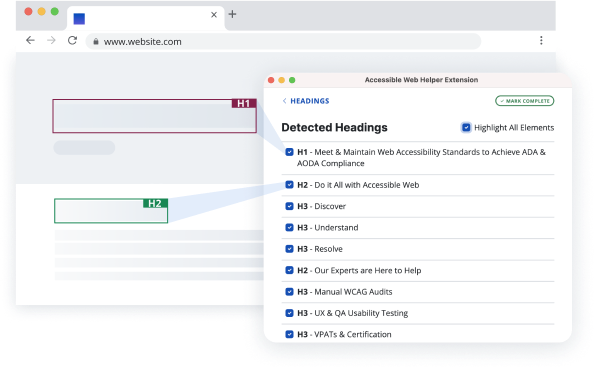Minimize Helper Extension with yellow button
The width and height of the screenshot is (597, 372).
click(281, 80)
